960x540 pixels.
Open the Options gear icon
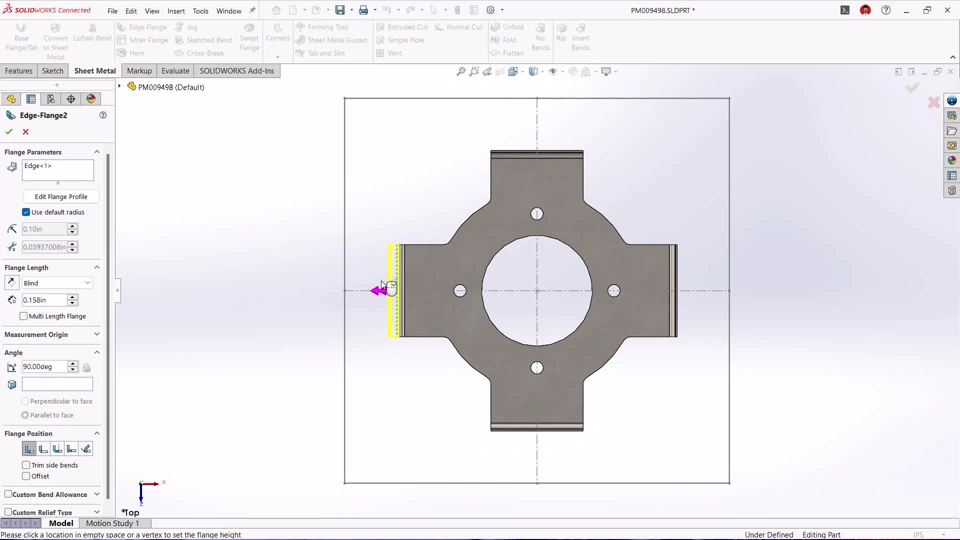point(490,10)
